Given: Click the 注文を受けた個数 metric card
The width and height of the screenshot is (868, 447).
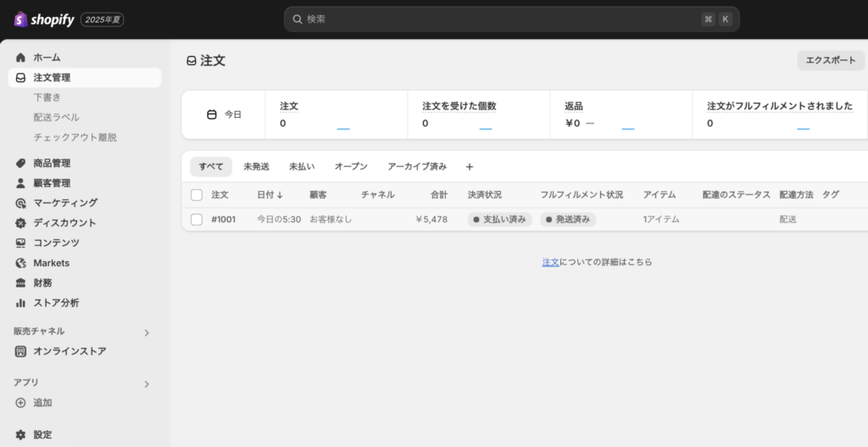Looking at the screenshot, I should [x=479, y=115].
